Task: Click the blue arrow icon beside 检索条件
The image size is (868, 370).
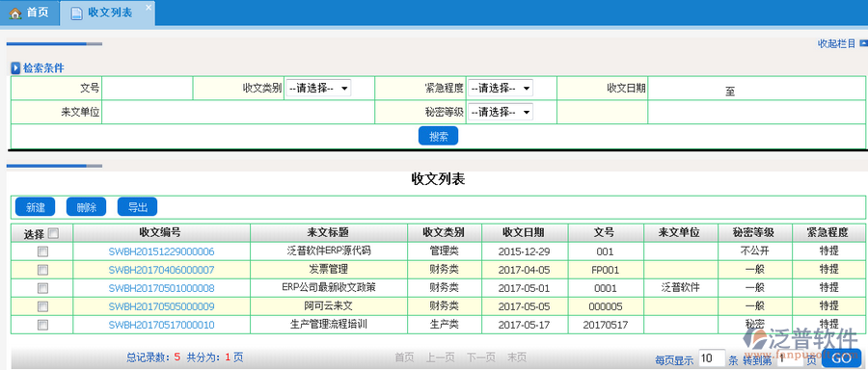Action: point(16,68)
